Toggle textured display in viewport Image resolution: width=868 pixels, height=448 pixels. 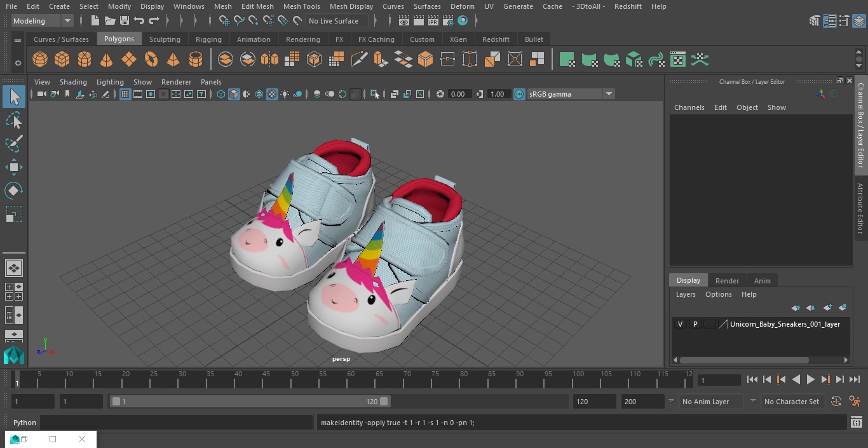click(x=272, y=94)
